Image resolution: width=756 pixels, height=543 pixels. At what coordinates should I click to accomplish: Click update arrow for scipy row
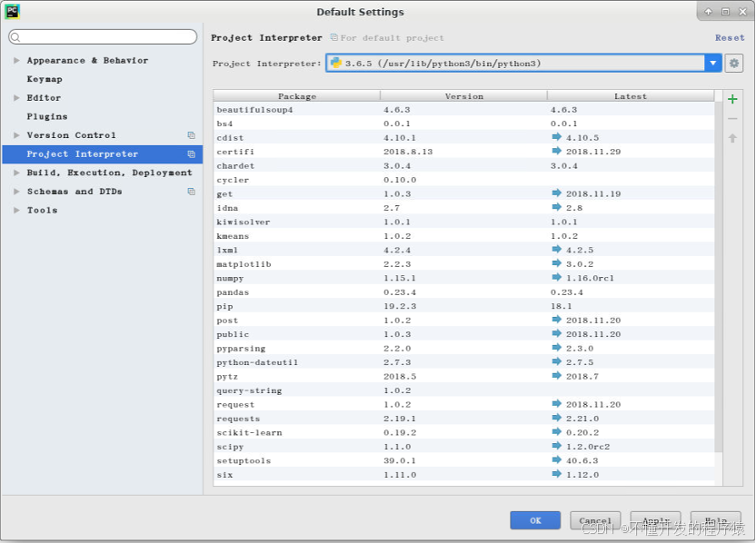[557, 446]
